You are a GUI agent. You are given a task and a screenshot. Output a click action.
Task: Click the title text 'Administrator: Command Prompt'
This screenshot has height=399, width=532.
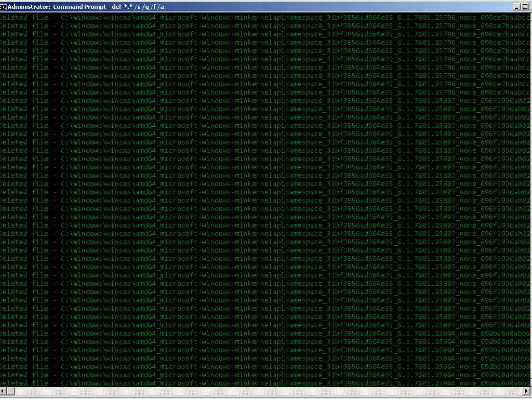(x=57, y=7)
